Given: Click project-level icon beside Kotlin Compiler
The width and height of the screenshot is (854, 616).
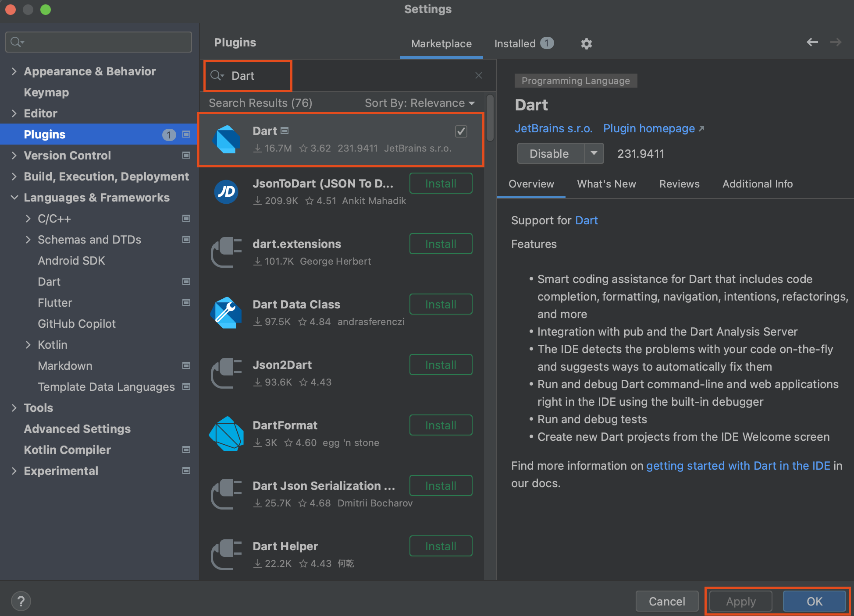Looking at the screenshot, I should [186, 450].
